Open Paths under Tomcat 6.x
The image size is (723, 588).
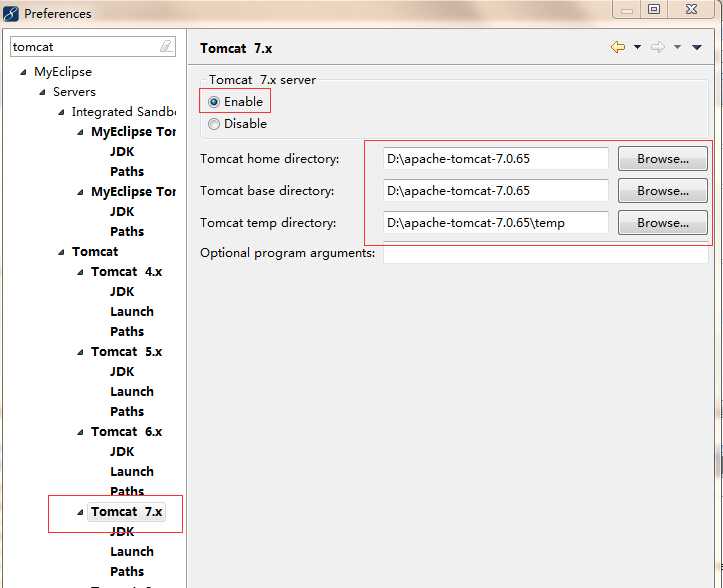[x=127, y=492]
